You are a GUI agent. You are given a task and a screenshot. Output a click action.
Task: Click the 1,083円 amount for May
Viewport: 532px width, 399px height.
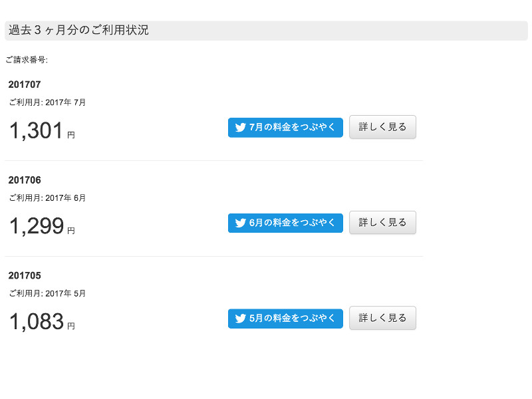coord(42,322)
